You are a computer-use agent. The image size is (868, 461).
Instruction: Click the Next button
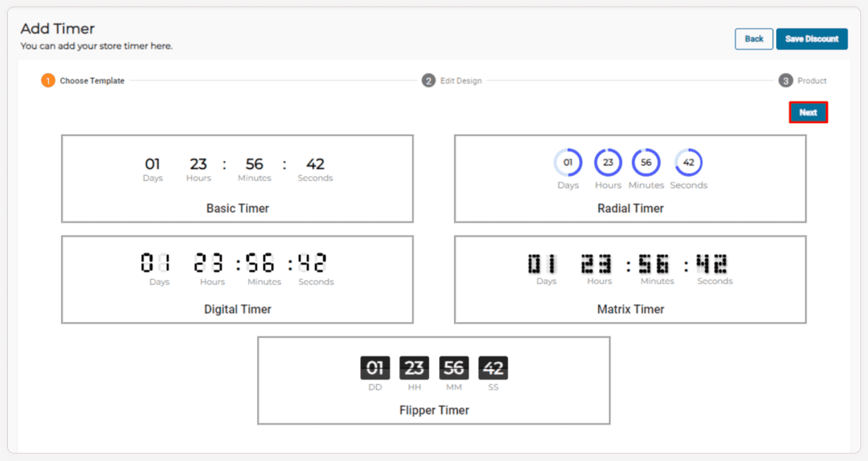(808, 113)
